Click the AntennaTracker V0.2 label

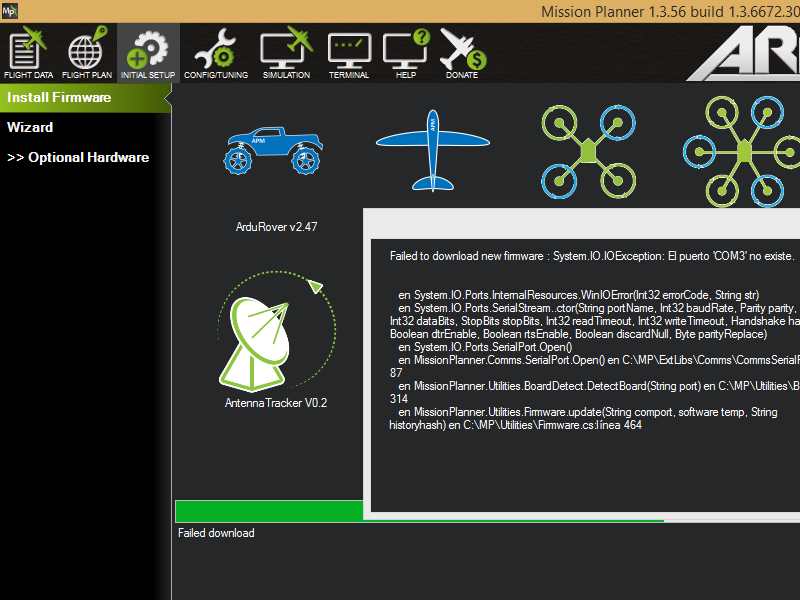(x=276, y=403)
